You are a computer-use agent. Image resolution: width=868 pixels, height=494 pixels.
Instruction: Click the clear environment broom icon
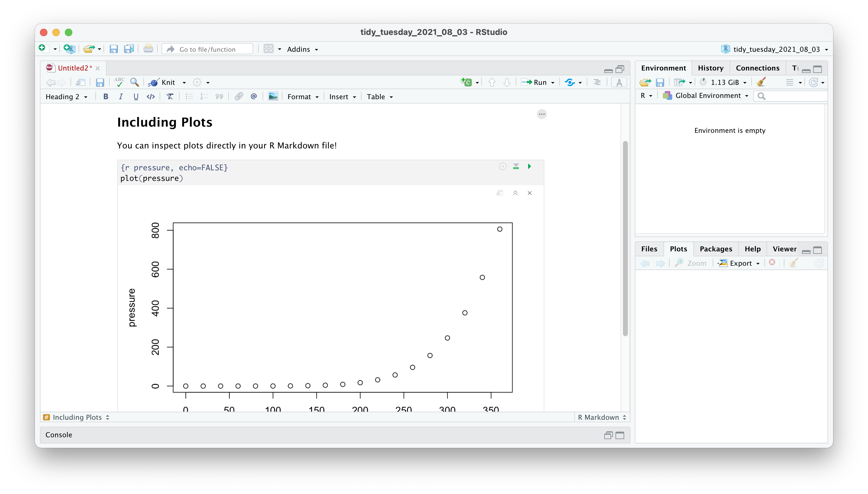[761, 82]
